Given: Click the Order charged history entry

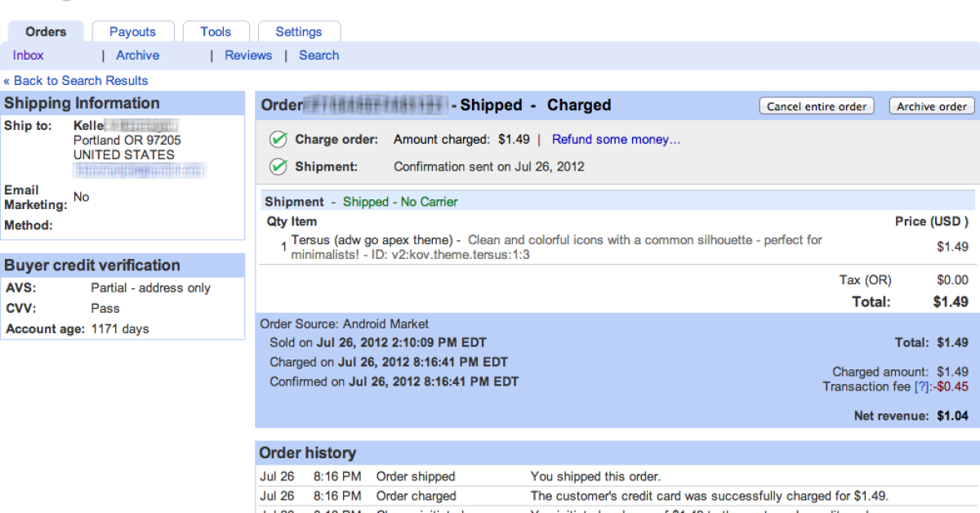Looking at the screenshot, I should coord(416,496).
